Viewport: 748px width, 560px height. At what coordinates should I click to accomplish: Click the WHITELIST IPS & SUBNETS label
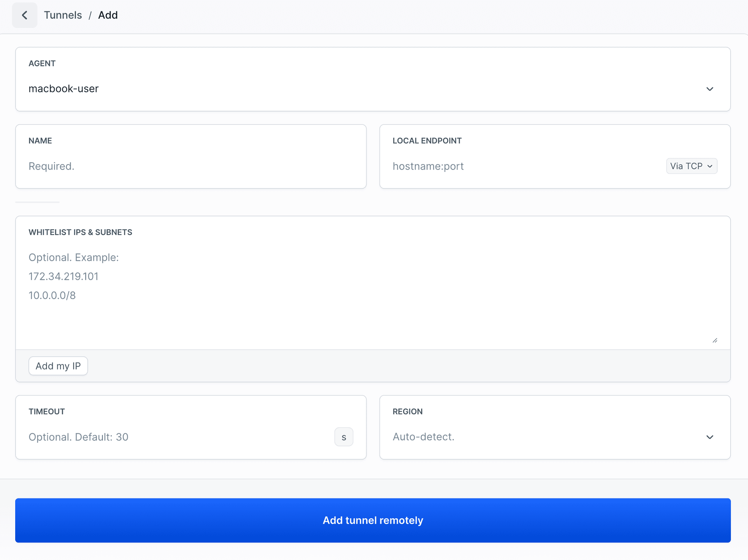(80, 232)
